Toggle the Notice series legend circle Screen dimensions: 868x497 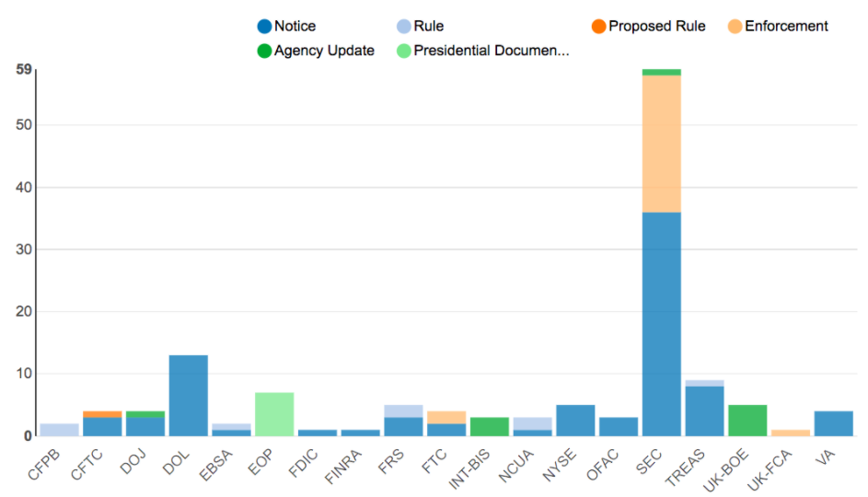264,27
